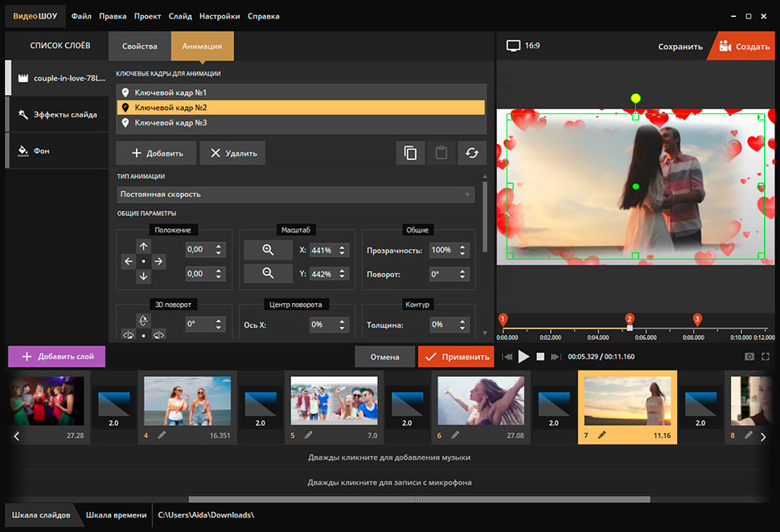Edit slide 6 with pencil icon
The width and height of the screenshot is (780, 532).
(x=454, y=435)
